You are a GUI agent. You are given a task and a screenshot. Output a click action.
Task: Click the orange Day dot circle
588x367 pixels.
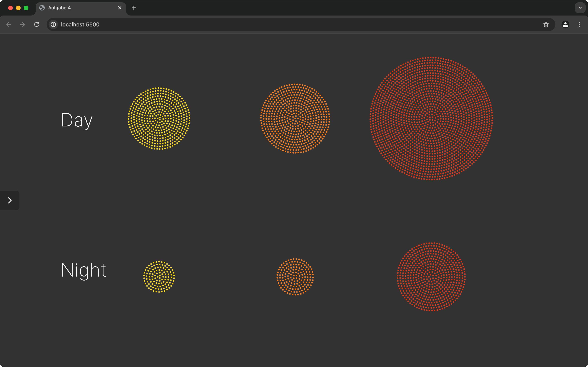click(295, 118)
